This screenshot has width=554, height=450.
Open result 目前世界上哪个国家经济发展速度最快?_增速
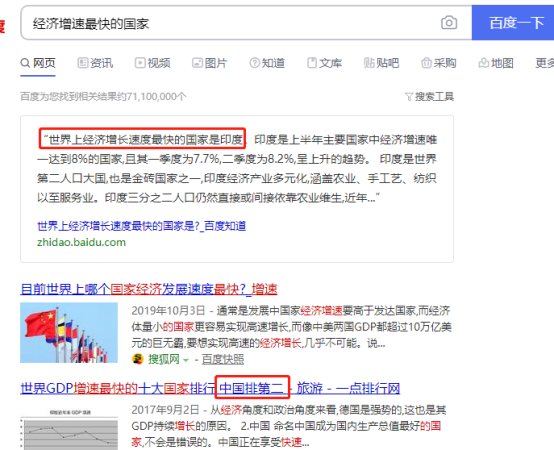[149, 289]
